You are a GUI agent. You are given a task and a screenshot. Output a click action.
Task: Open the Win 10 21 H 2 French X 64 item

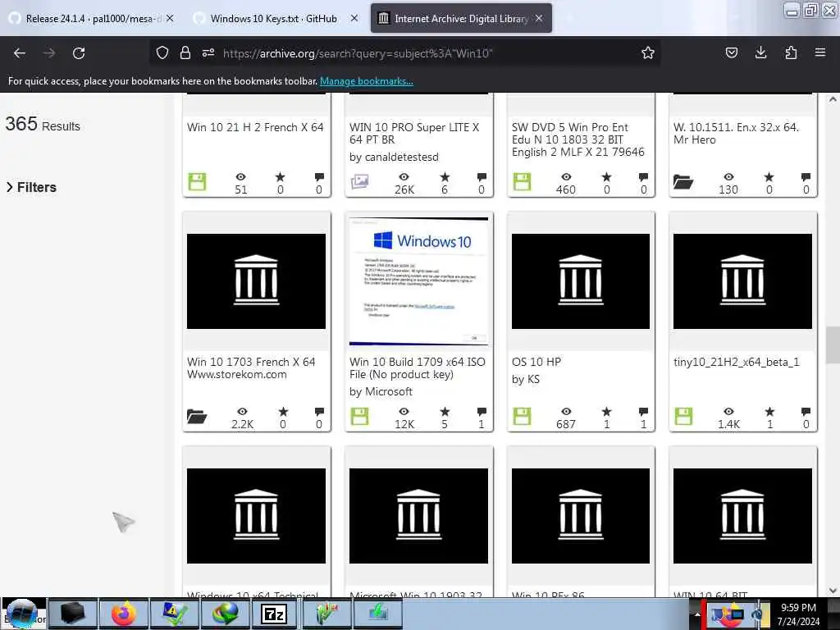(255, 127)
